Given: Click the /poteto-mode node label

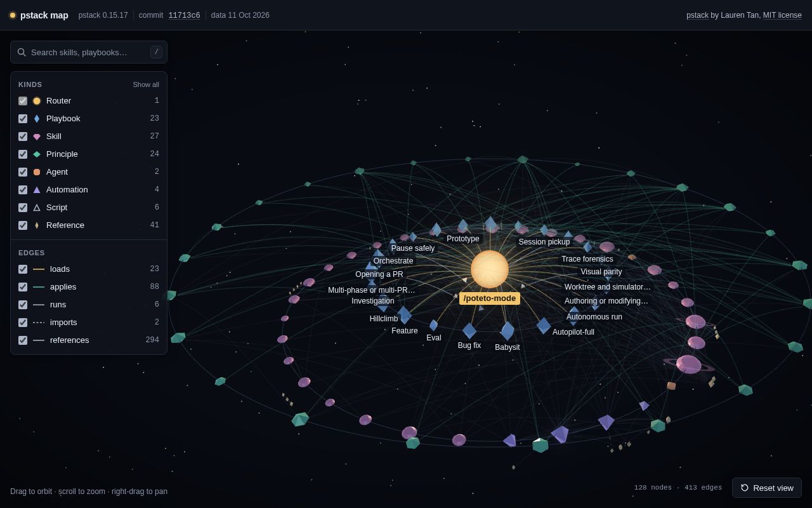Looking at the screenshot, I should pyautogui.click(x=490, y=298).
